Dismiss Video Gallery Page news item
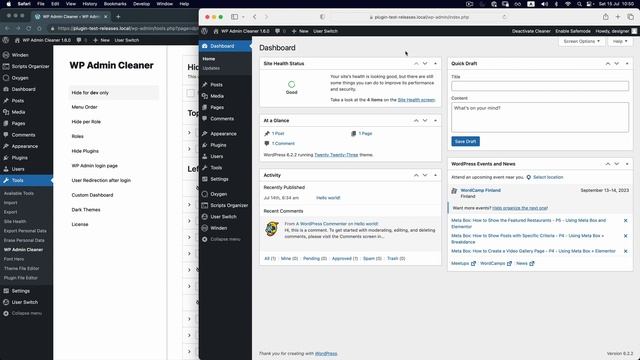640x360 pixels. [625, 251]
